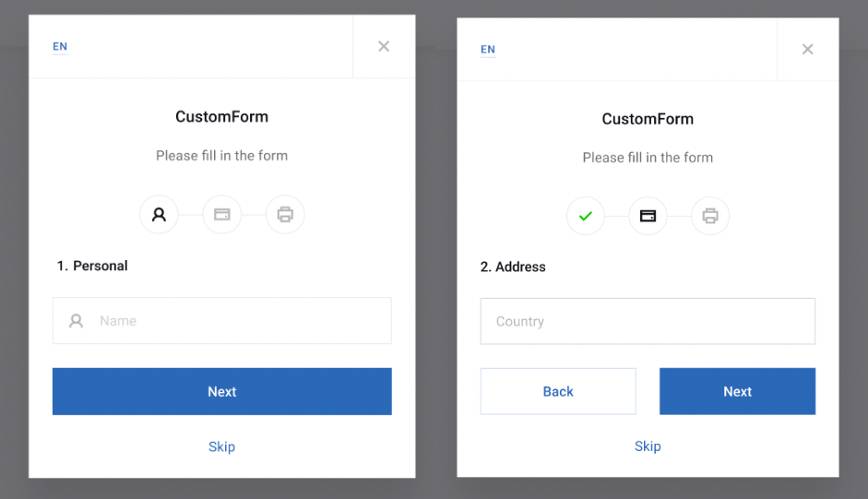Click the person step icon in left form
This screenshot has width=868, height=499.
pos(159,214)
